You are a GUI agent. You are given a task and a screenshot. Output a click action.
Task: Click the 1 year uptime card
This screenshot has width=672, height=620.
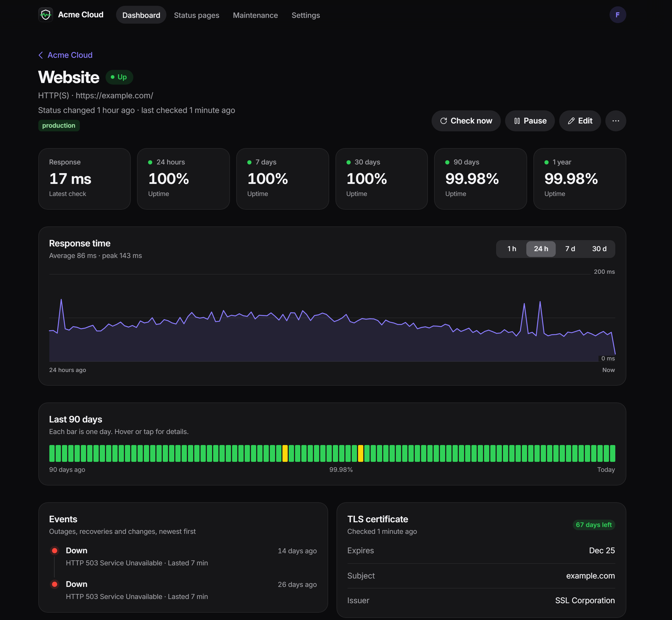click(x=580, y=179)
